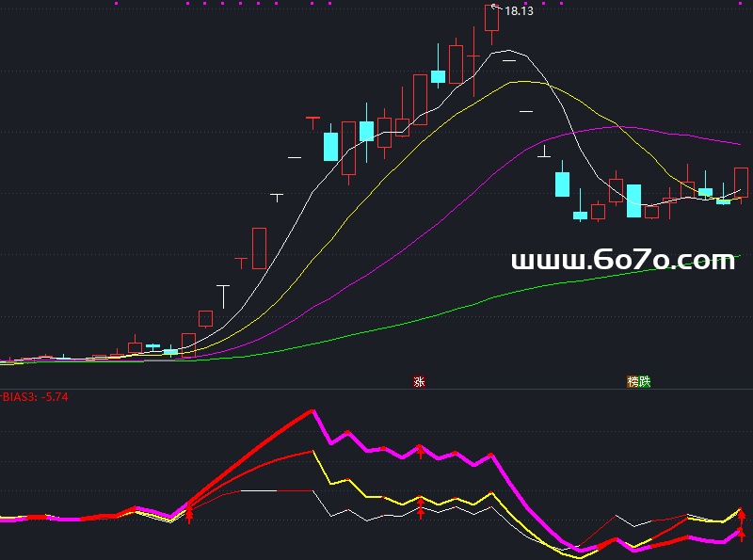Click the top-right magenta dot marker
Viewport: 753px width, 560px height.
(x=562, y=4)
